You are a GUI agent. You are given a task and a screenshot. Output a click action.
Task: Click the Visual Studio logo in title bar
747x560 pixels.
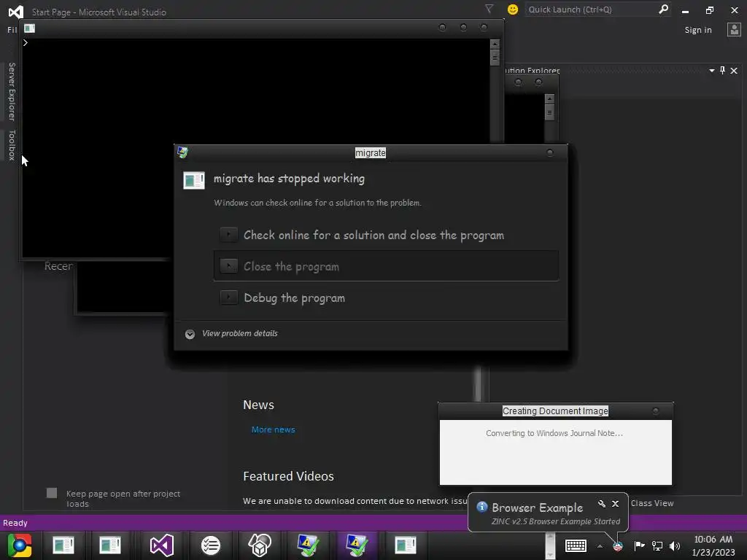click(x=16, y=12)
